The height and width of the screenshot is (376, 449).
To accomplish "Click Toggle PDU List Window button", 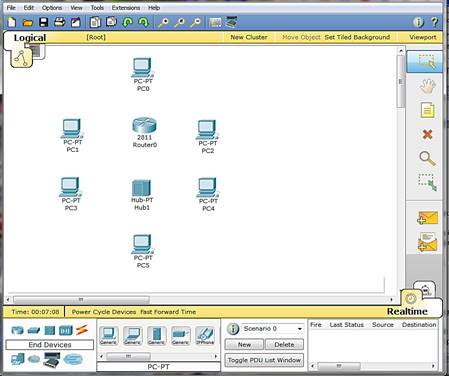I will [264, 360].
